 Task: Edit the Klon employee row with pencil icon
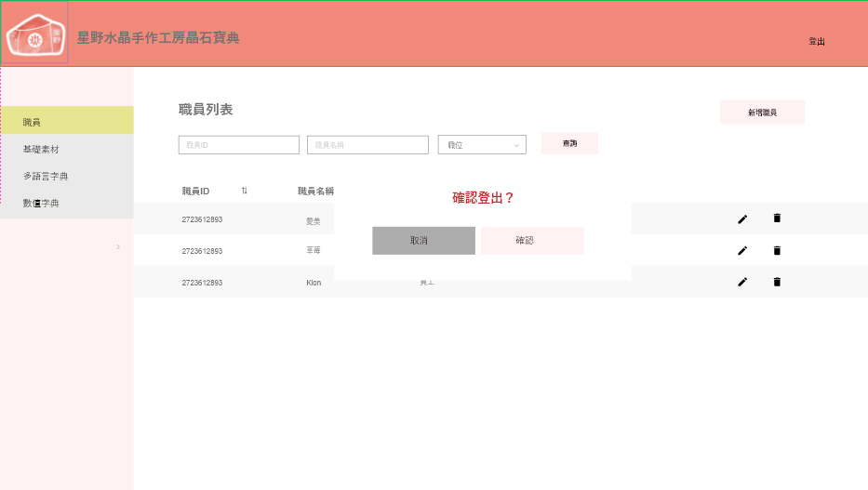742,282
